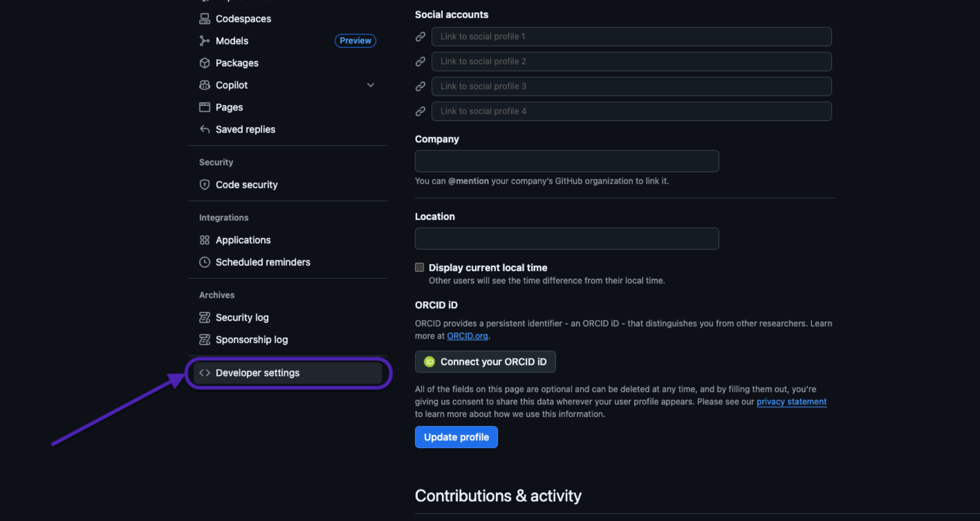Click the Security log icon
Screen dimensions: 980x521
pyautogui.click(x=204, y=317)
